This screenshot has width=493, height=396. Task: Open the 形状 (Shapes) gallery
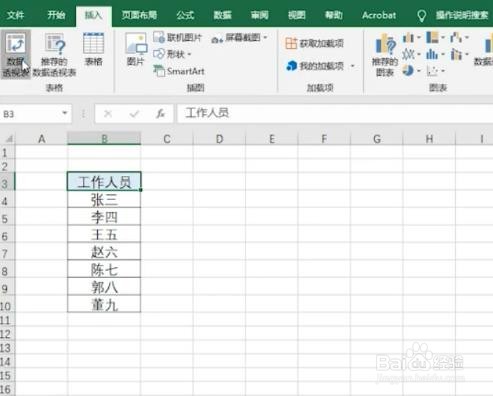click(x=172, y=54)
